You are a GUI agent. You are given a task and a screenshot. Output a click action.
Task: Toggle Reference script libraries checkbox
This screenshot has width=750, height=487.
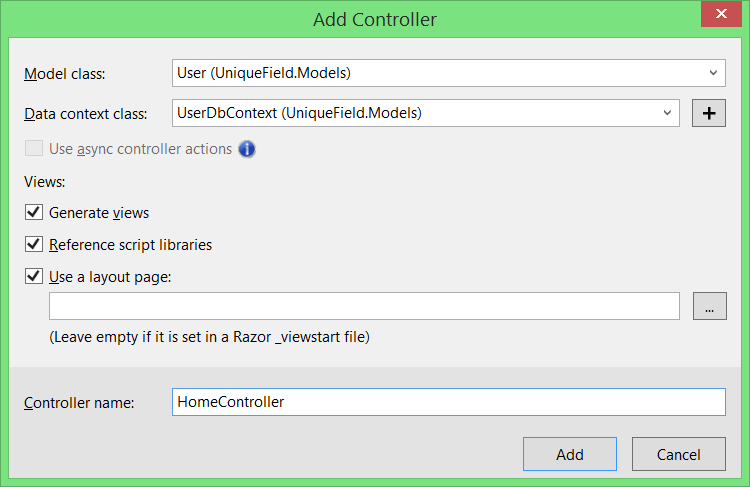pyautogui.click(x=34, y=244)
